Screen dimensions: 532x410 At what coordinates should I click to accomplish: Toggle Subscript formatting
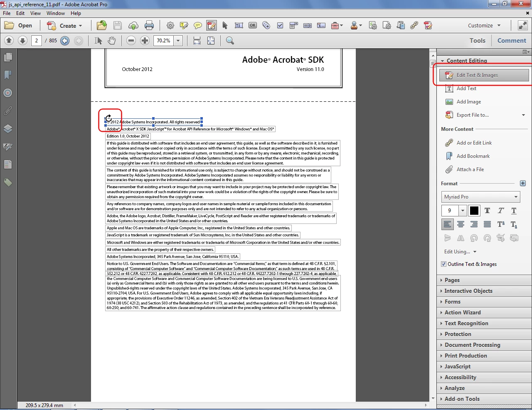click(514, 225)
